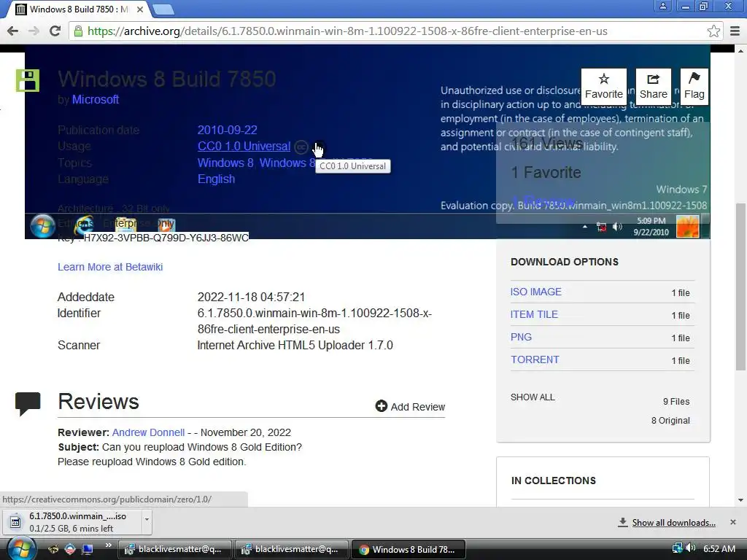Open the CC0 1.0 Universal license link

tap(244, 146)
